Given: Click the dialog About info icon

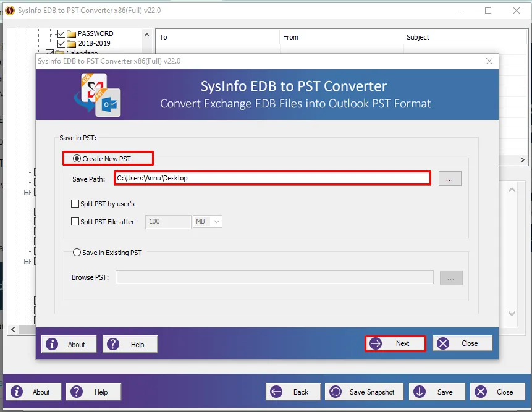Looking at the screenshot, I should 52,344.
